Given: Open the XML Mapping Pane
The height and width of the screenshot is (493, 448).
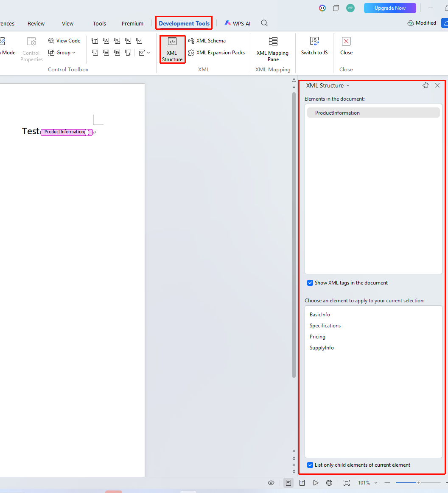Looking at the screenshot, I should (x=273, y=49).
